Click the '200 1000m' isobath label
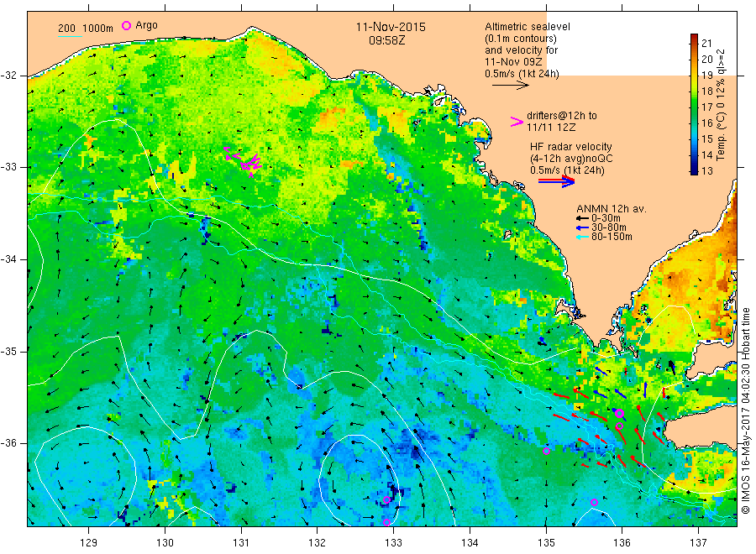Image resolution: width=756 pixels, height=554 pixels. [x=86, y=28]
